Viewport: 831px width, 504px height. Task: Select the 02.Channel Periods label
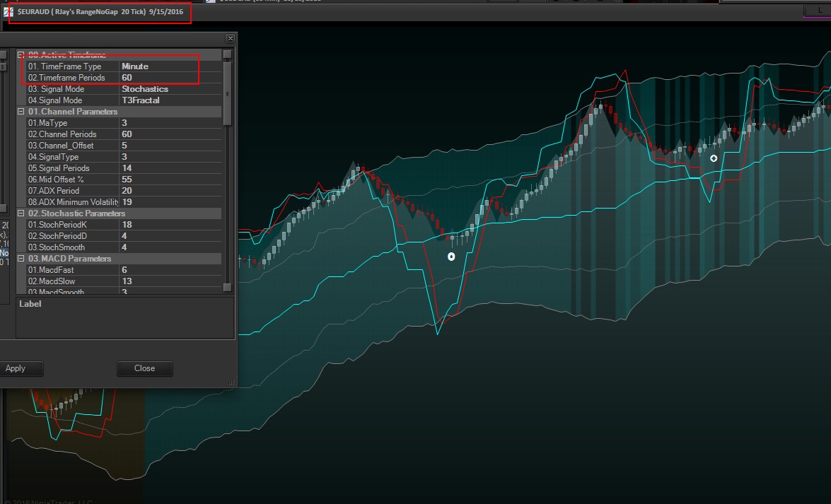click(62, 134)
